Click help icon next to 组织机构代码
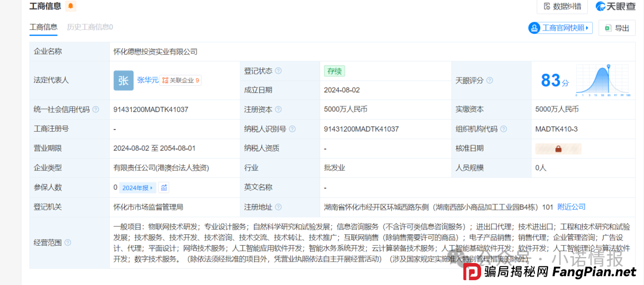 click(x=503, y=129)
